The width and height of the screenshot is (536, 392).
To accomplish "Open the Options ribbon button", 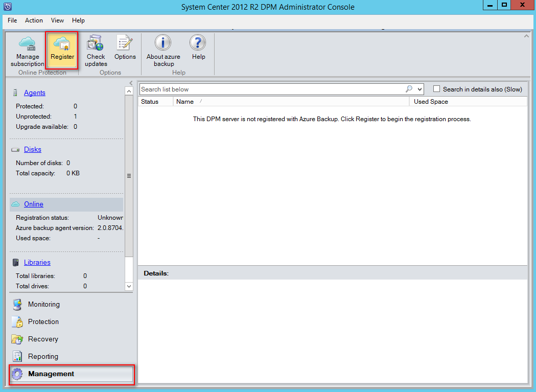I will coord(125,48).
